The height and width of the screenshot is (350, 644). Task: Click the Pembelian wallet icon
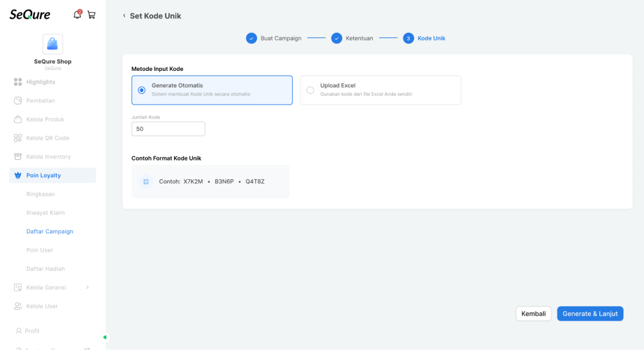17,100
